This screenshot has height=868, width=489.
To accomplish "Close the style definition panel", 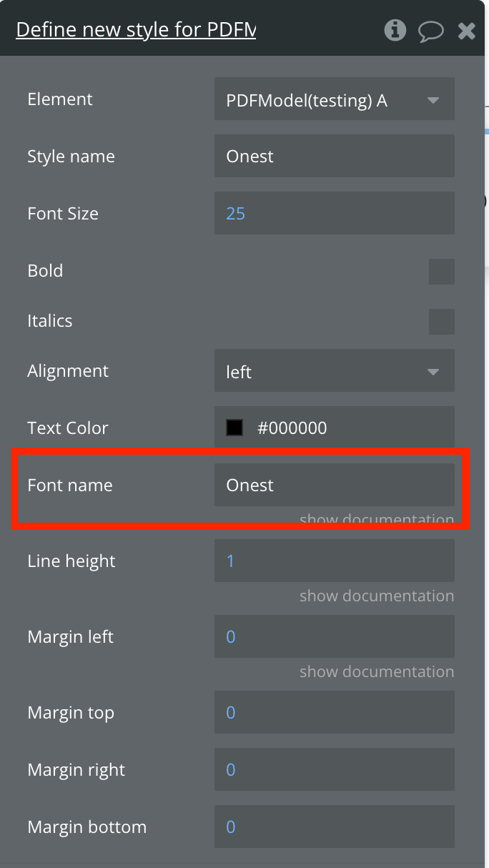I will 466,31.
